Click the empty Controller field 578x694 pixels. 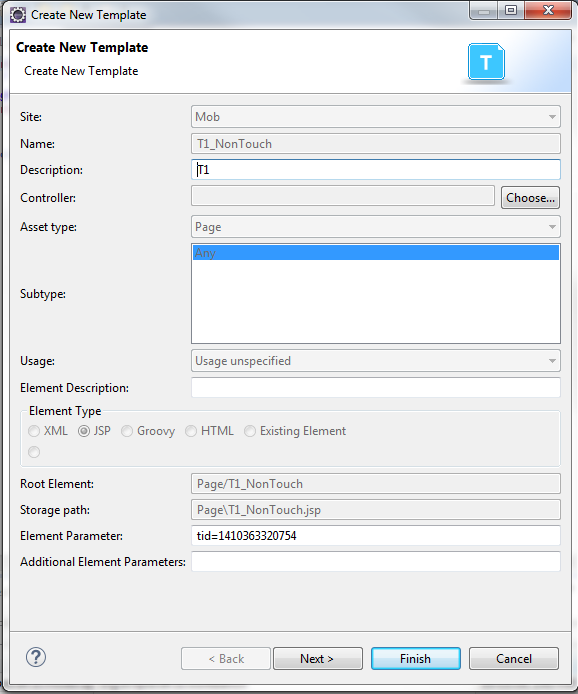pos(343,196)
